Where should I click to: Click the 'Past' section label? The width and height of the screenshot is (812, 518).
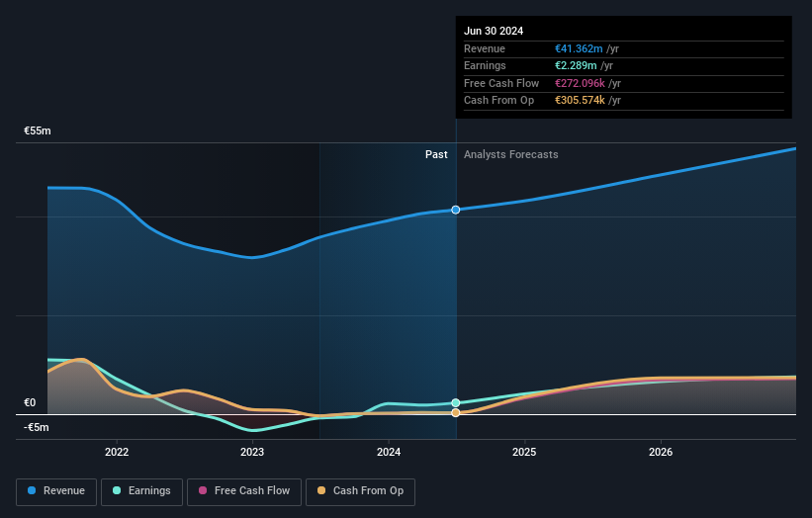pyautogui.click(x=436, y=154)
